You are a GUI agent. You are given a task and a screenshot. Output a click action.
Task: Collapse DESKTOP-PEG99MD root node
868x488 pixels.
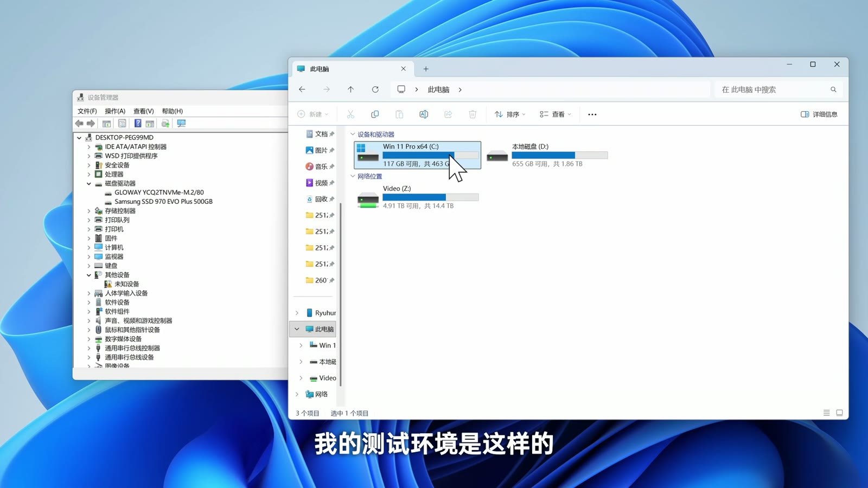[79, 138]
